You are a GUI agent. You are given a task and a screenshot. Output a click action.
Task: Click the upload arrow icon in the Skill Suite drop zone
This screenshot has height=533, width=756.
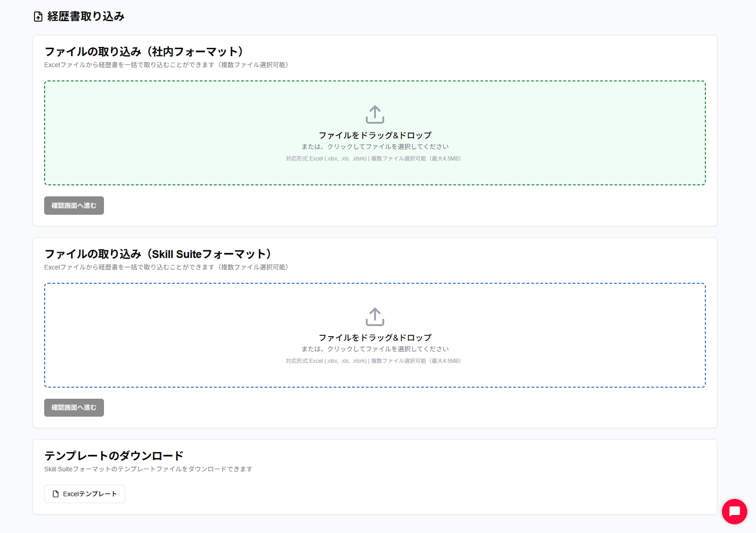tap(375, 317)
